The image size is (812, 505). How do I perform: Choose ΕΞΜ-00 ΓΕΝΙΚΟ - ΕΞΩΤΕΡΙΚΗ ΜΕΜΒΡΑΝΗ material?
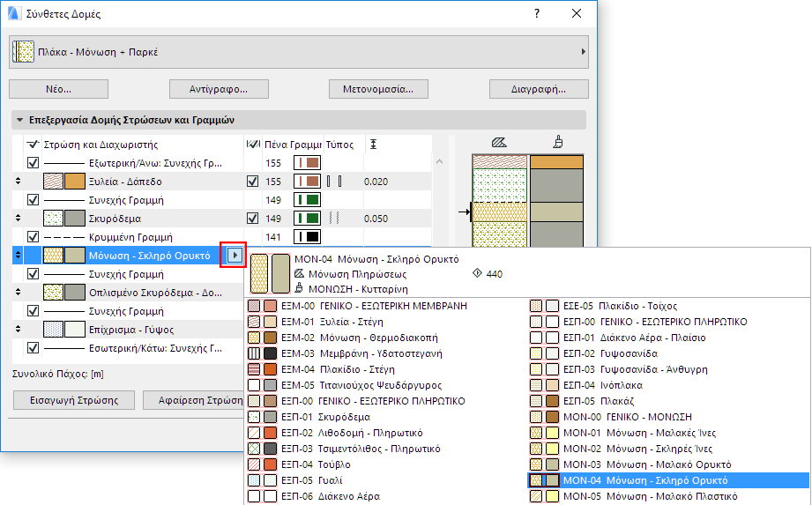click(386, 306)
